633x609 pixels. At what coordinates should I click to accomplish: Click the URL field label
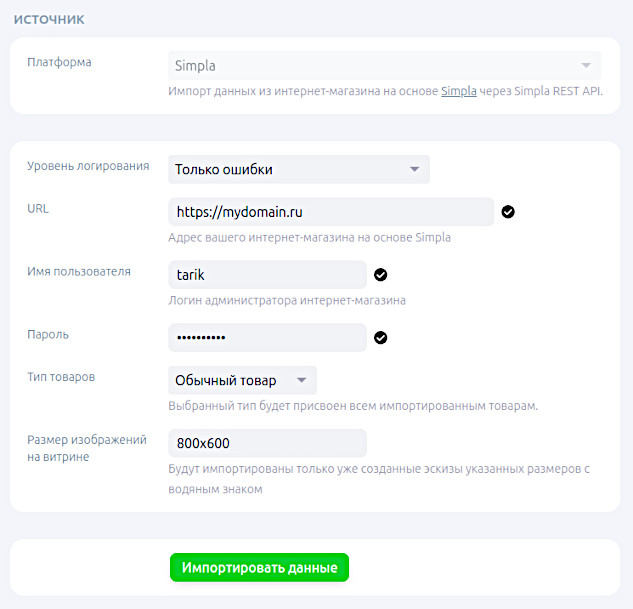tap(37, 208)
